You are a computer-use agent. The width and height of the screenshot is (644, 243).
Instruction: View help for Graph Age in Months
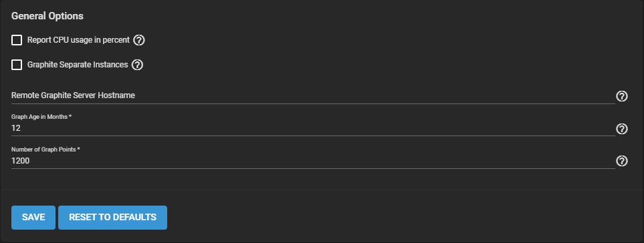tap(622, 129)
